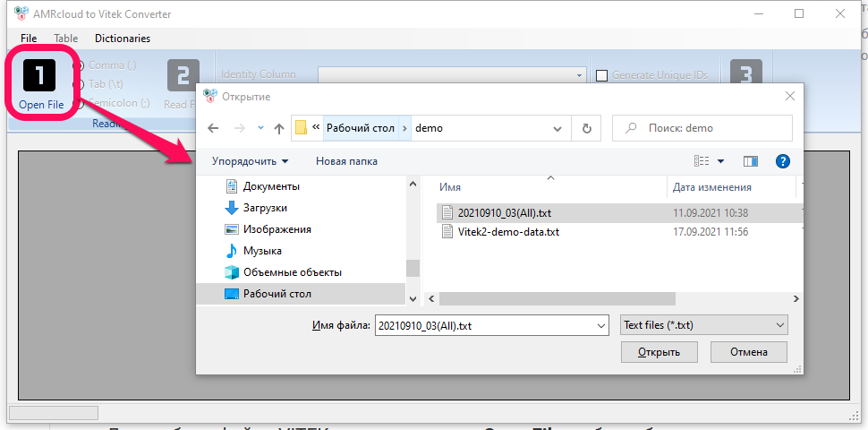
Task: Open the Table menu
Action: click(66, 39)
